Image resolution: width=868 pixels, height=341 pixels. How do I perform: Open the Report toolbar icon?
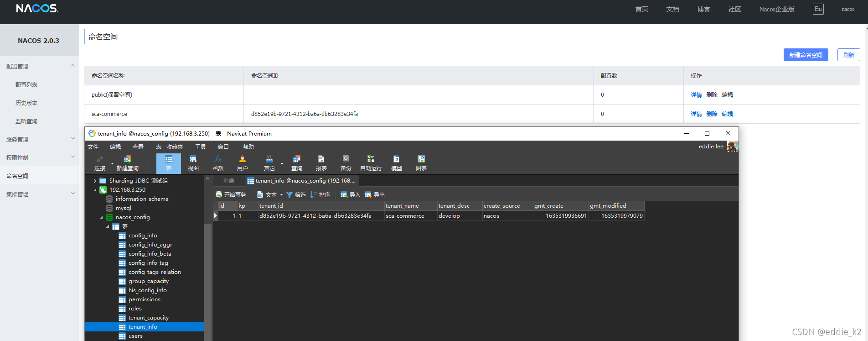pyautogui.click(x=321, y=163)
